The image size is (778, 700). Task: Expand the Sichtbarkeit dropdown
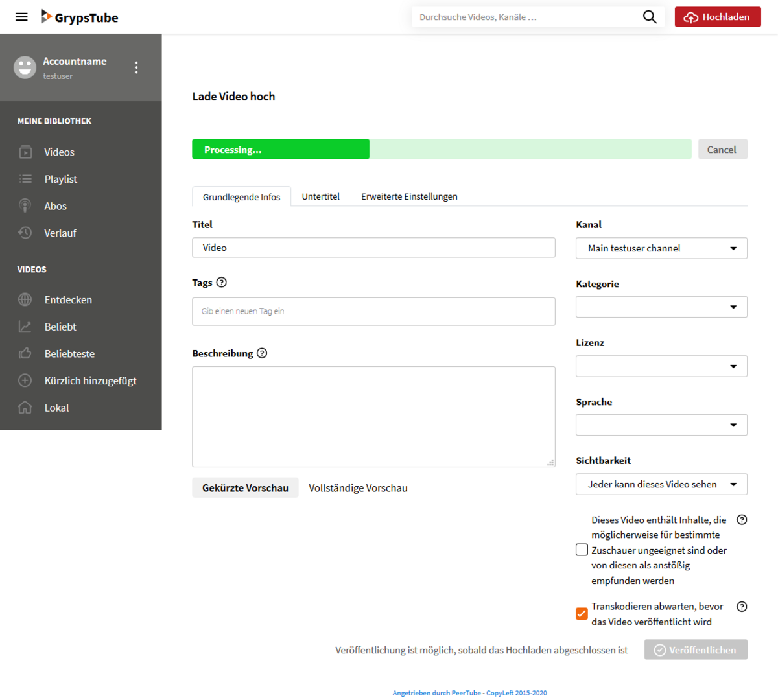tap(661, 484)
